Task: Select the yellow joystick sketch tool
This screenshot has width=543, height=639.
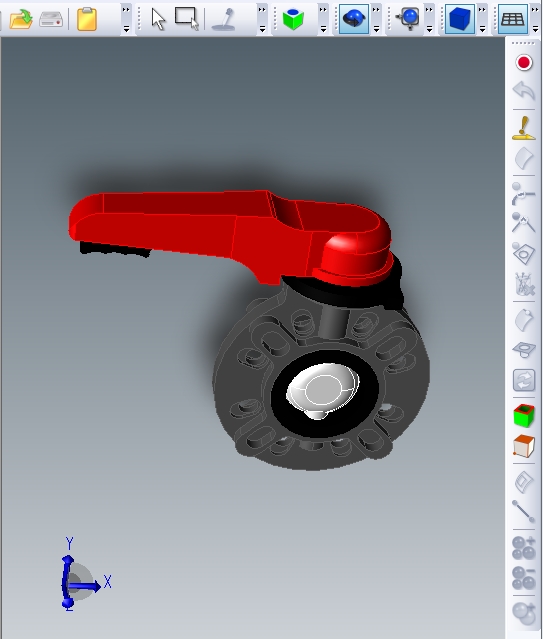Action: pos(524,128)
